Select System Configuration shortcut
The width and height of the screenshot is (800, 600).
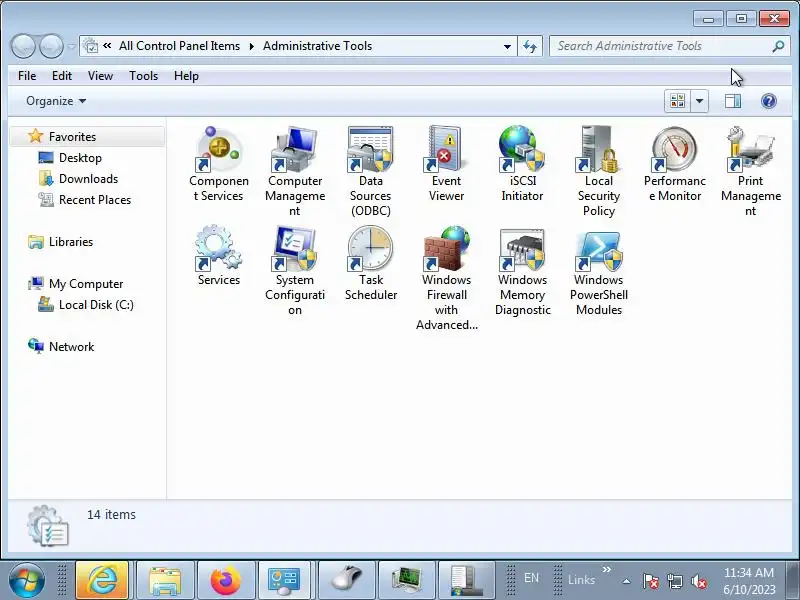click(295, 270)
